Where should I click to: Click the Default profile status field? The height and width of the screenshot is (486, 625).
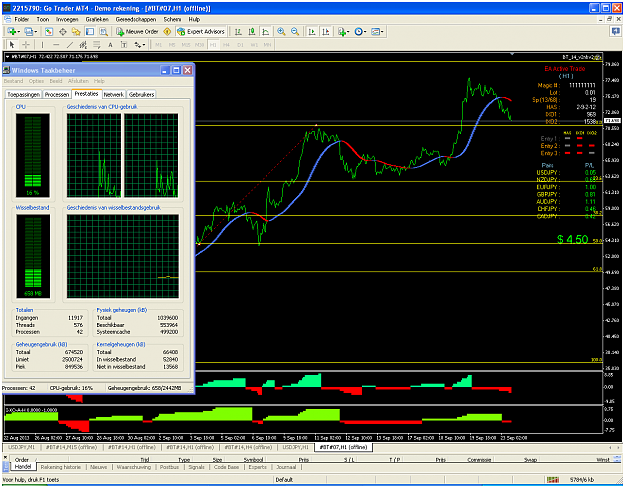[x=284, y=480]
